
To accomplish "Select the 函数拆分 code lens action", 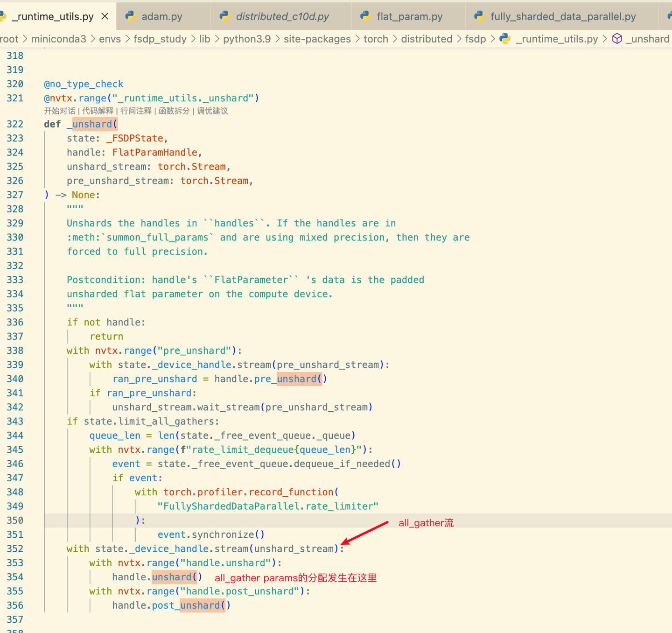I will (x=174, y=111).
